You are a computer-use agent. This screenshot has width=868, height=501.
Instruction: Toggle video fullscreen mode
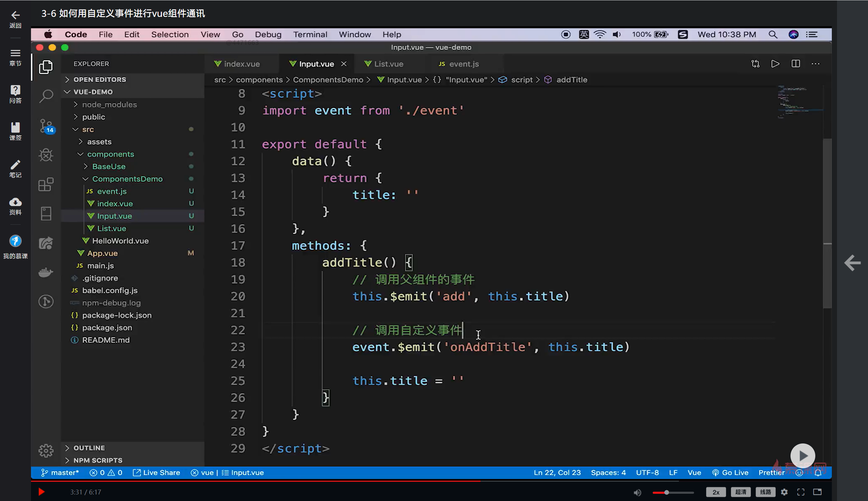click(x=801, y=492)
